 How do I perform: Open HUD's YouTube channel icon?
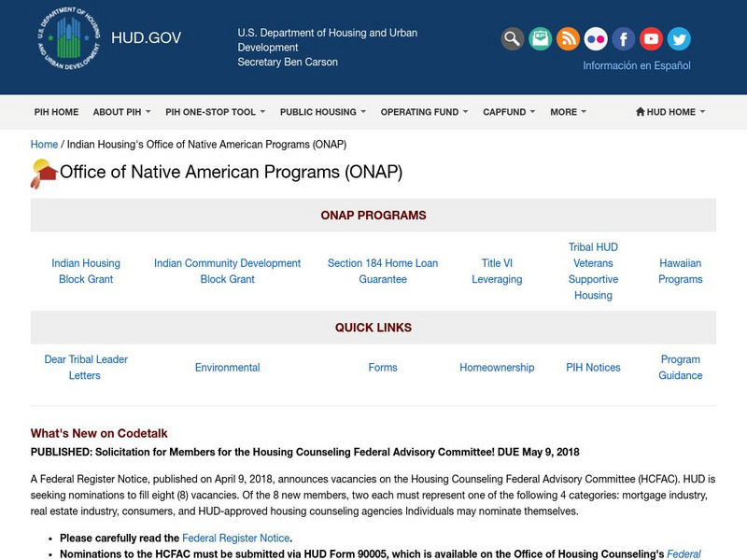[x=650, y=38]
